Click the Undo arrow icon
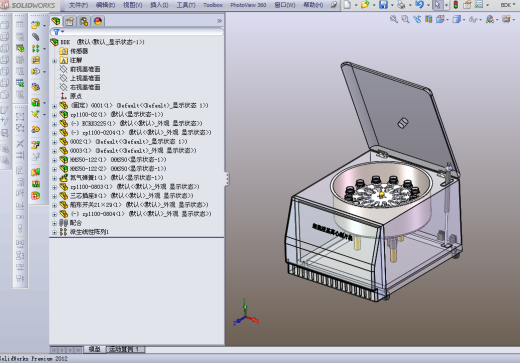This screenshot has width=520, height=363. click(x=419, y=5)
